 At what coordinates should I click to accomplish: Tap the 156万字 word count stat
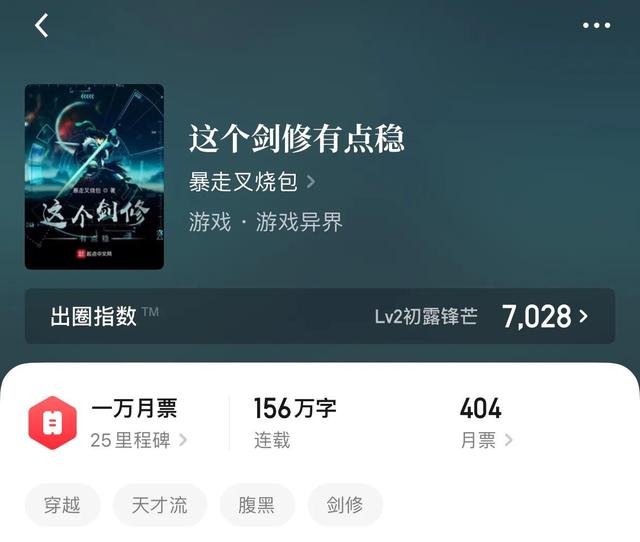(x=295, y=408)
